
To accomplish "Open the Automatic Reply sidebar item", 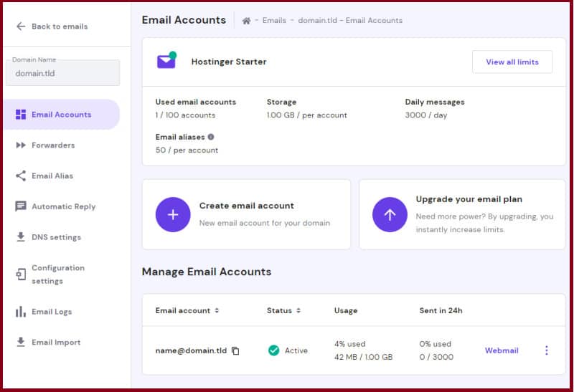I will tap(64, 206).
